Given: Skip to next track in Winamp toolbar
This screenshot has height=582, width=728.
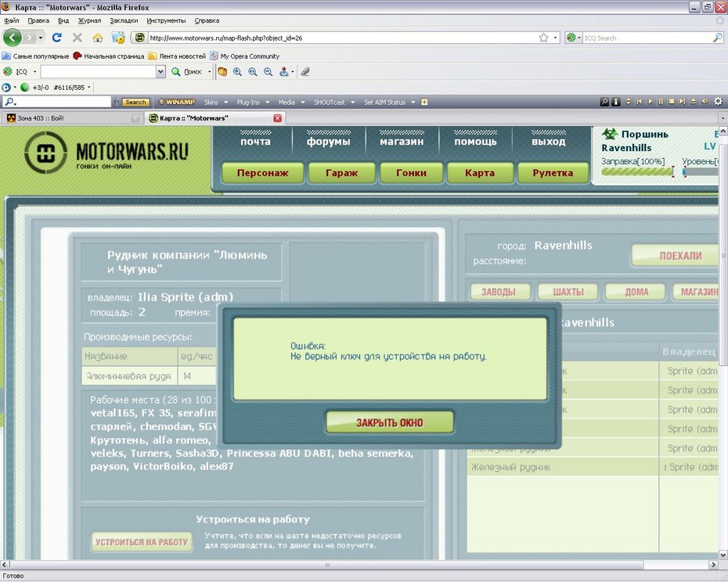Looking at the screenshot, I should (x=682, y=102).
